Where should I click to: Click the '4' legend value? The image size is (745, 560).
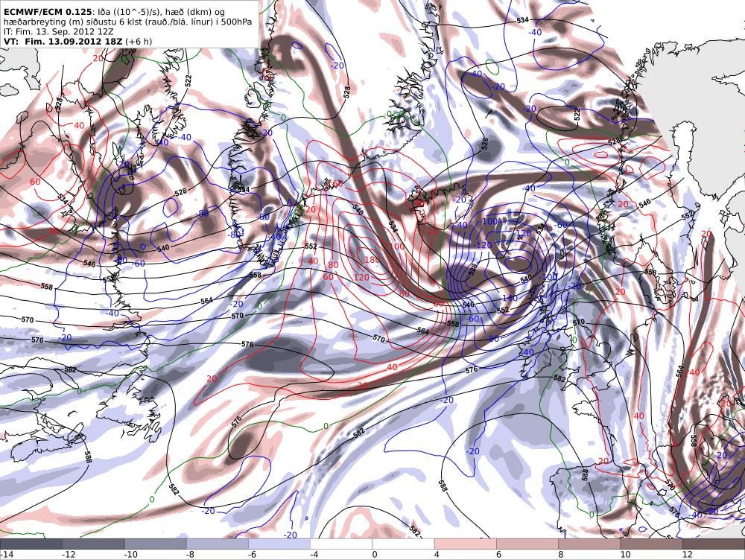click(x=436, y=554)
